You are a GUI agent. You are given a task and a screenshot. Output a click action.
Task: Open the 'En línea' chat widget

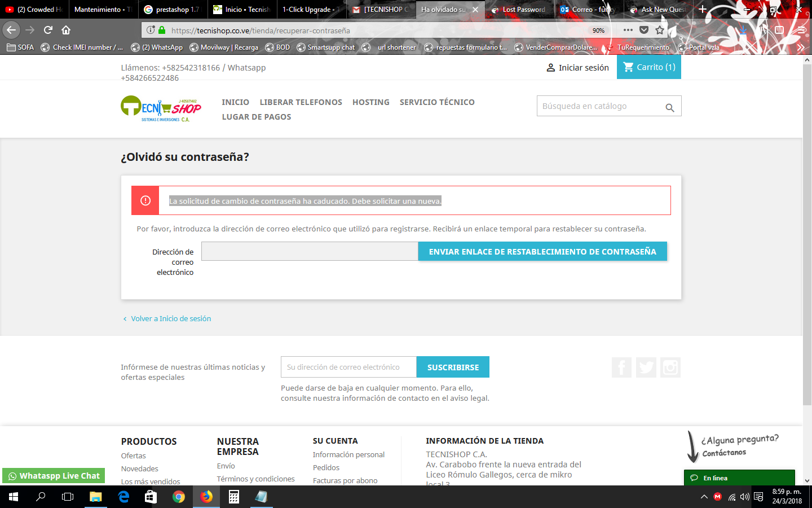coord(739,478)
